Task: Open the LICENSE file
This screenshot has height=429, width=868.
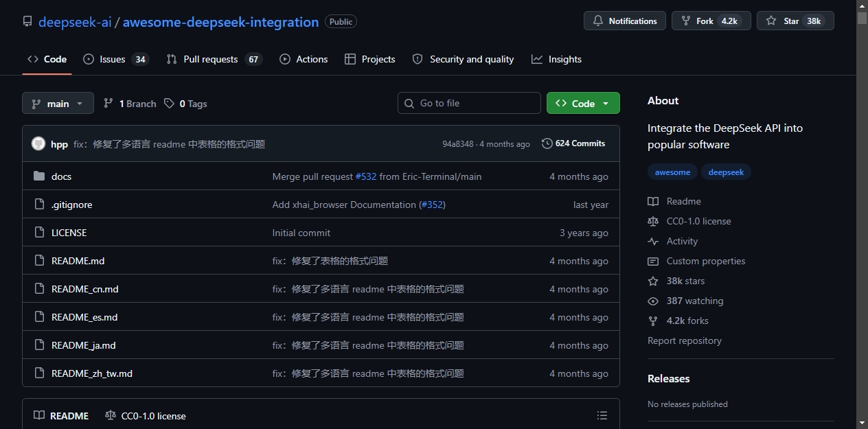Action: [69, 233]
